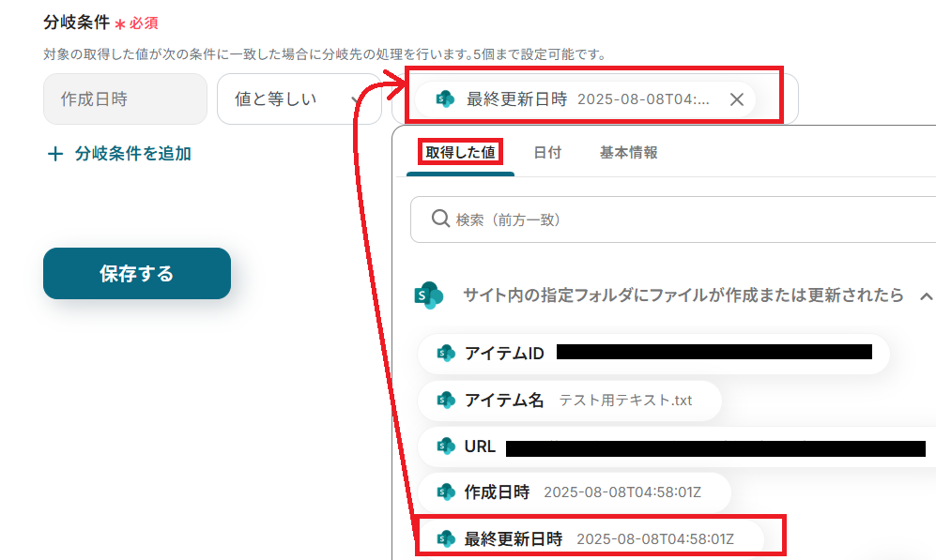Click the 分岐条件 label
Viewport: 936px width, 560px height.
76,23
